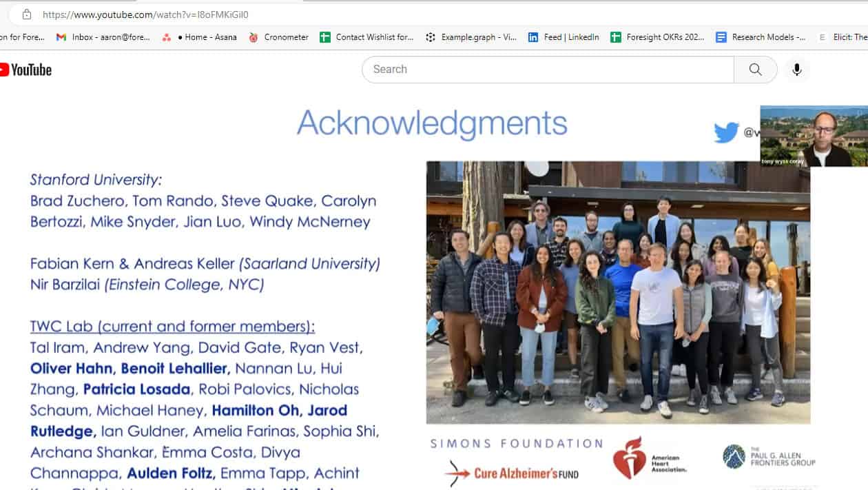
Task: Click the Twitter bird icon on slide
Action: pyautogui.click(x=726, y=132)
